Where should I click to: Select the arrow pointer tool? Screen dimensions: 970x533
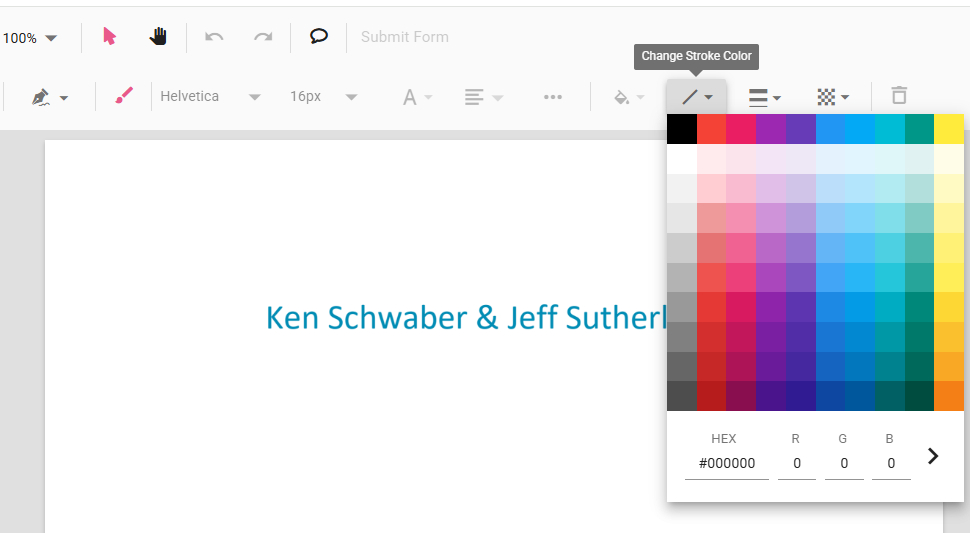click(110, 37)
